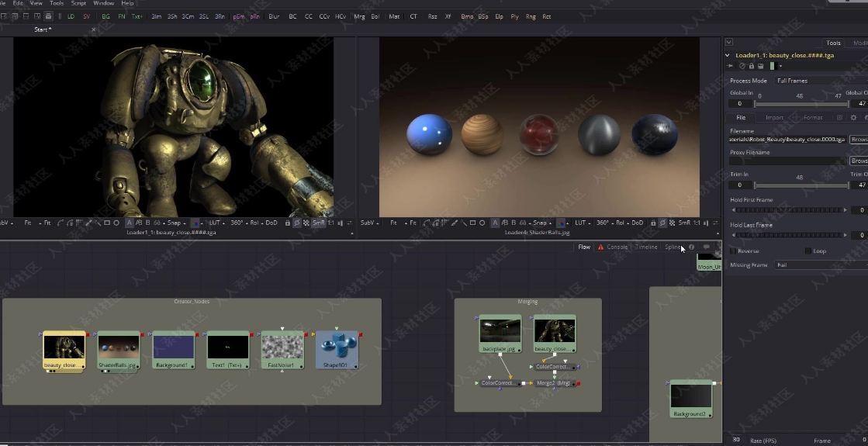The image size is (868, 446).
Task: Click the info icon next to Spline
Action: (x=691, y=247)
